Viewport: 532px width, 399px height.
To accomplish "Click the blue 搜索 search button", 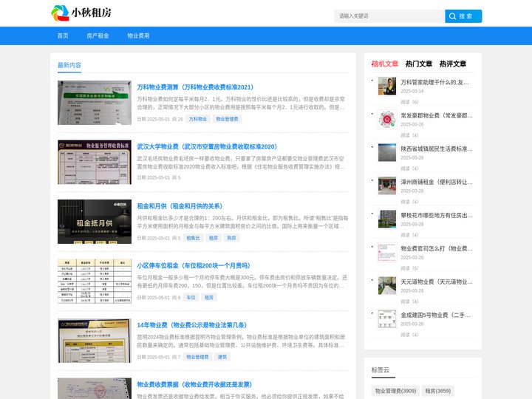I will (463, 16).
